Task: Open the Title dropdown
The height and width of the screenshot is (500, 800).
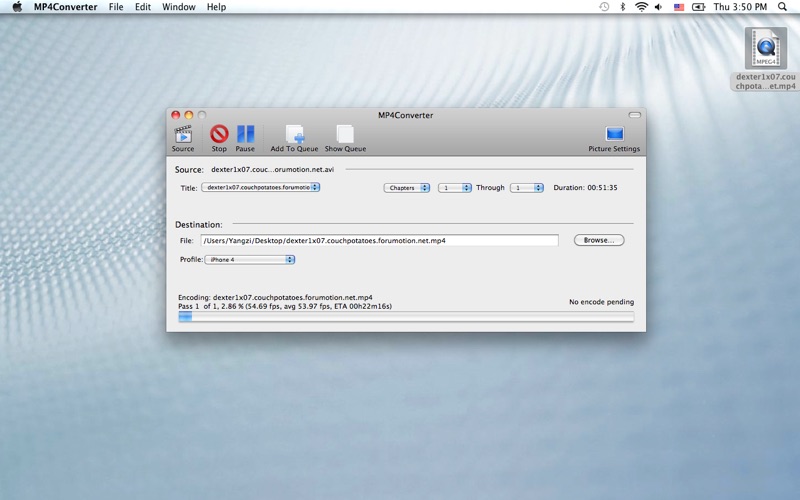Action: click(x=261, y=187)
